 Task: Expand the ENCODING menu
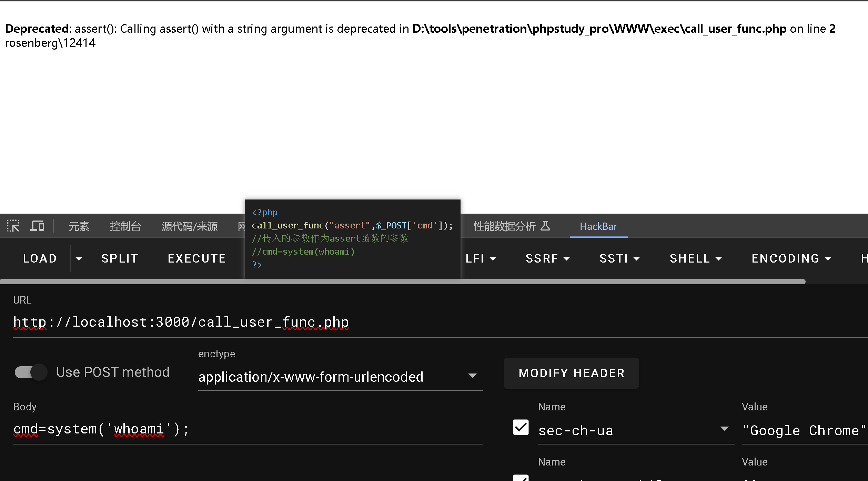[791, 258]
